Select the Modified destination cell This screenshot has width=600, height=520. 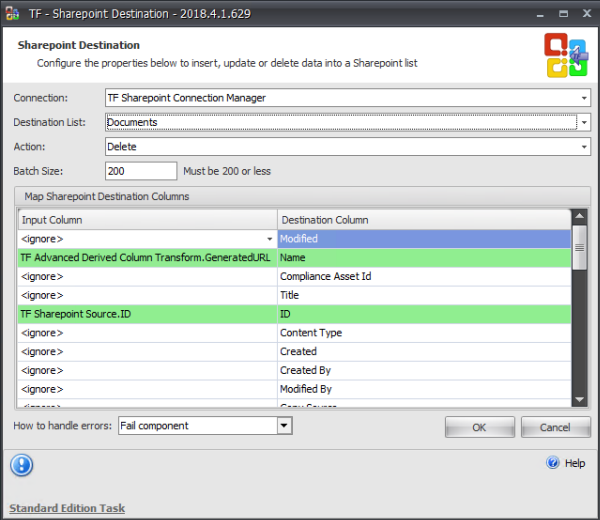tap(424, 239)
